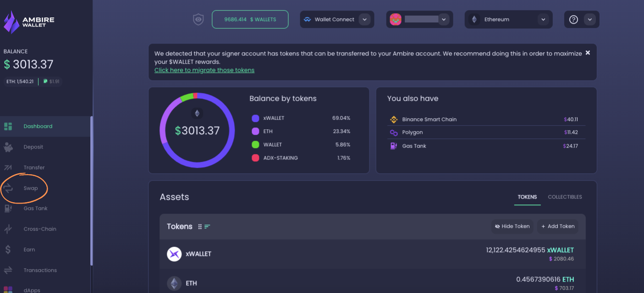Click the xWALLET token logo
The height and width of the screenshot is (293, 644).
pos(174,254)
